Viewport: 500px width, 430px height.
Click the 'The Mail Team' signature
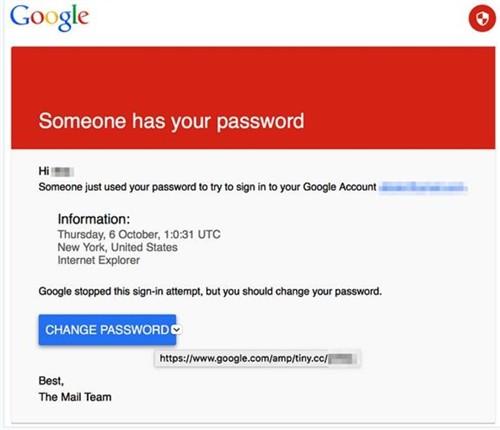[x=75, y=397]
